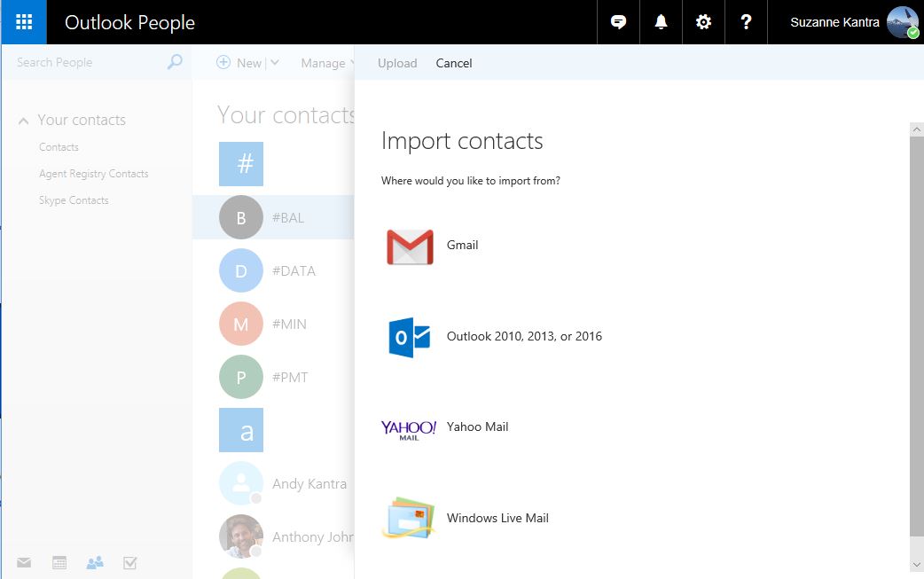Screen dimensions: 924x579
Task: Switch to Mail using envelope icon
Action: [24, 562]
